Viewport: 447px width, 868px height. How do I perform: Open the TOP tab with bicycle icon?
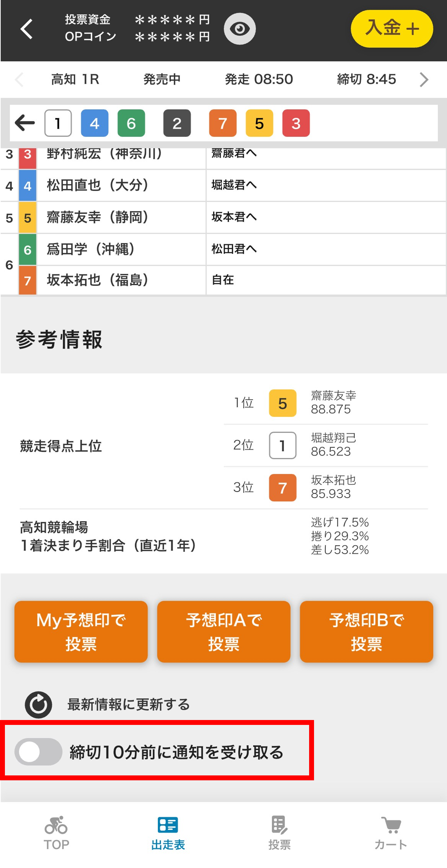pos(56,833)
